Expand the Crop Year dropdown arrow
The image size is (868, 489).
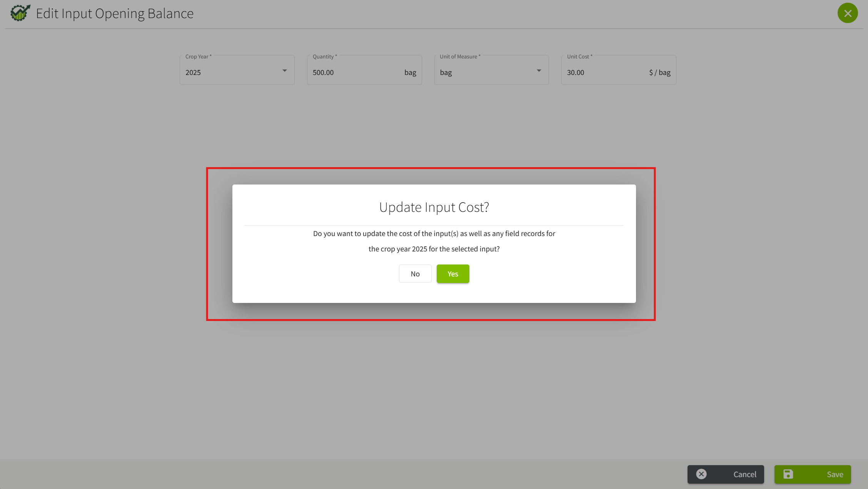(284, 71)
